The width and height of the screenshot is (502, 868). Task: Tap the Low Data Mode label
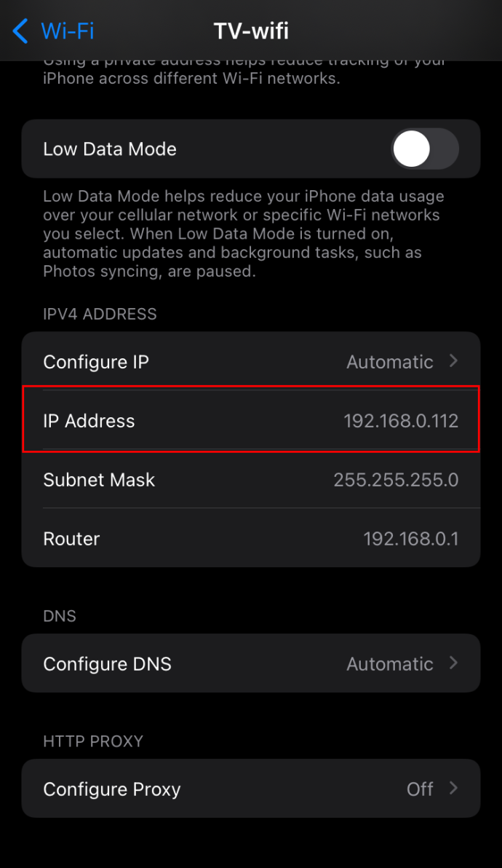pyautogui.click(x=109, y=149)
